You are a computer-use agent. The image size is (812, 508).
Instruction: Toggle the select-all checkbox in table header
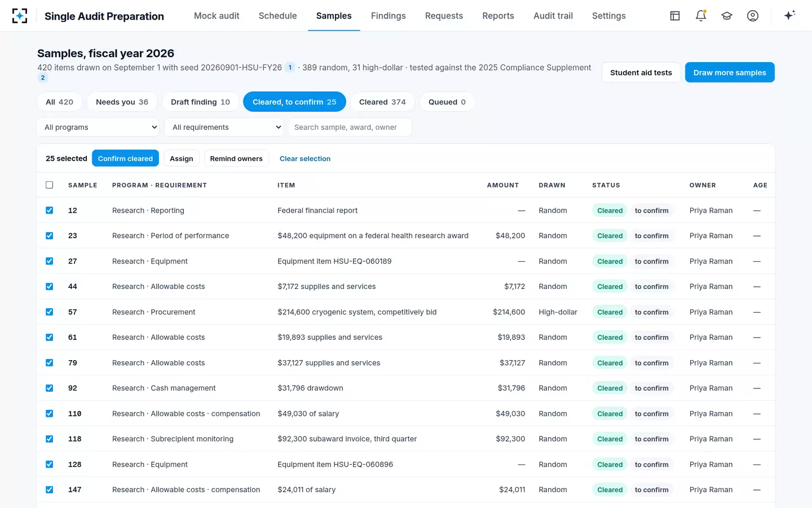pyautogui.click(x=50, y=185)
